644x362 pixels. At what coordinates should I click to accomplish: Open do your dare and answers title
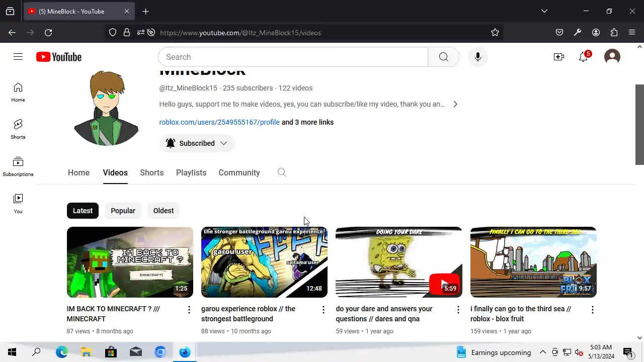pyautogui.click(x=384, y=314)
